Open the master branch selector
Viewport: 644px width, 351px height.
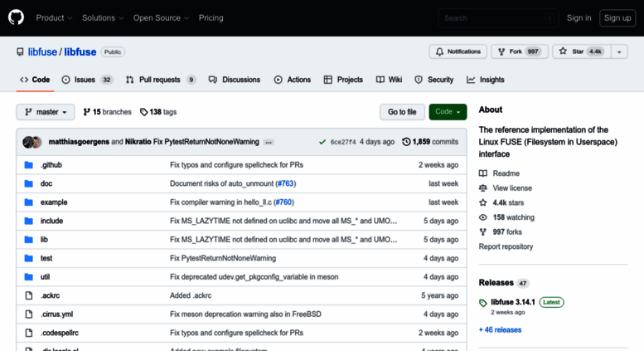tap(46, 112)
